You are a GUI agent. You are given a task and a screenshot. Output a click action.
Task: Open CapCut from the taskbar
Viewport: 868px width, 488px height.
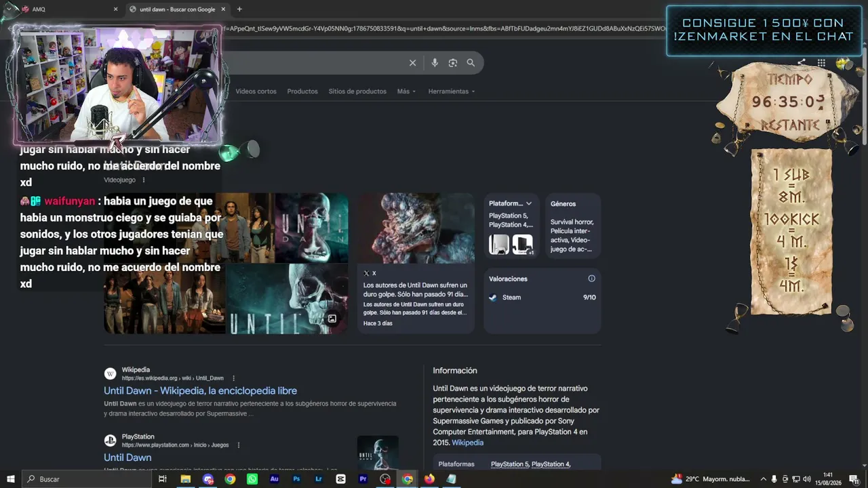340,479
